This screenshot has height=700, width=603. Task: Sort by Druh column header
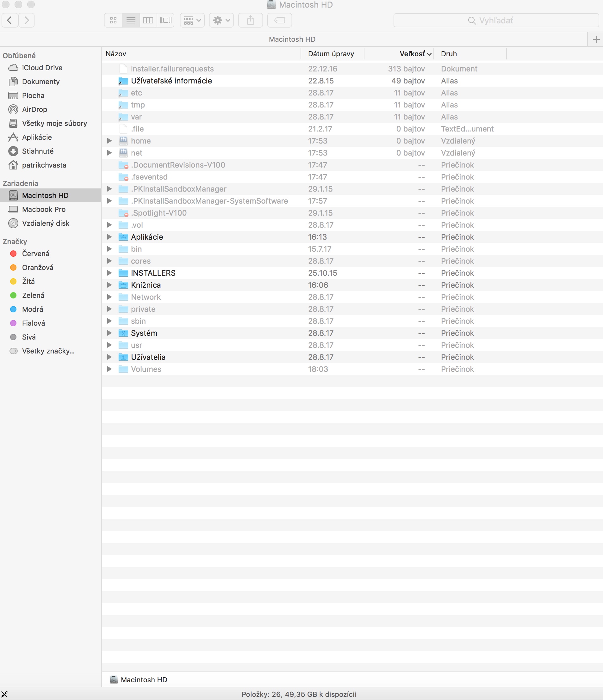coord(470,54)
